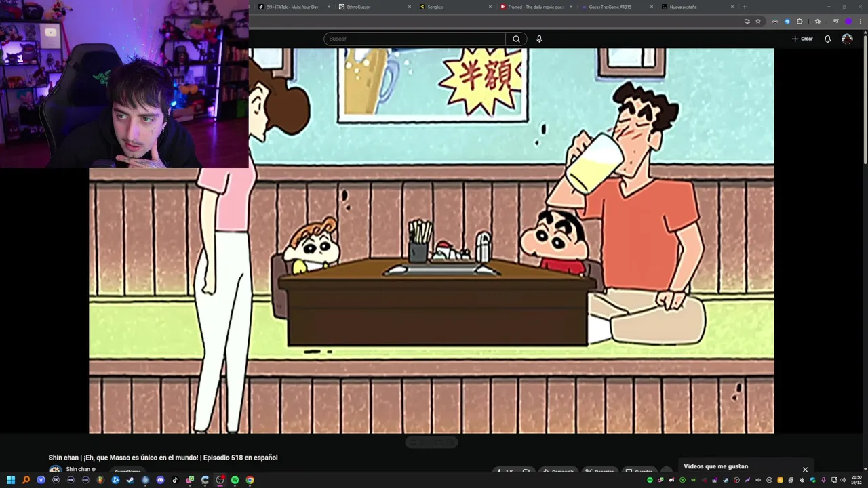Open TikTok app from the taskbar
The width and height of the screenshot is (868, 488).
coord(175,480)
